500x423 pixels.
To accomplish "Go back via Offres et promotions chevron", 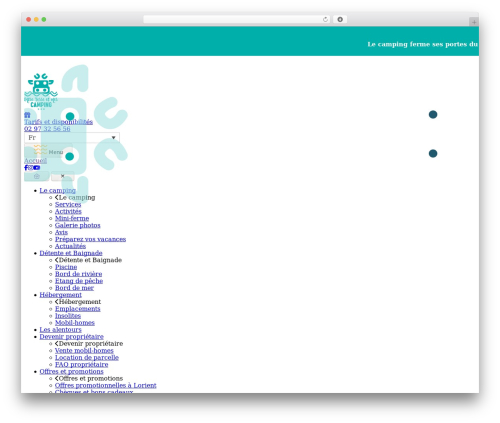I will [x=57, y=378].
